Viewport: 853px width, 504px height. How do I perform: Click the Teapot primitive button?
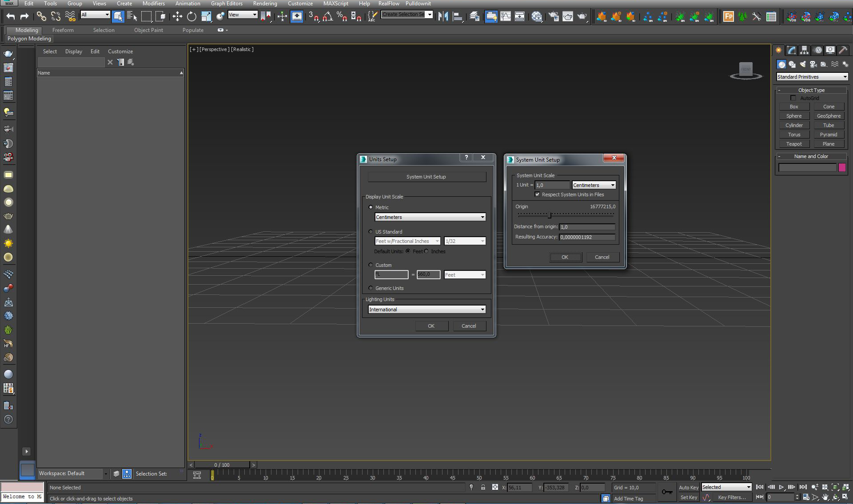pos(794,144)
